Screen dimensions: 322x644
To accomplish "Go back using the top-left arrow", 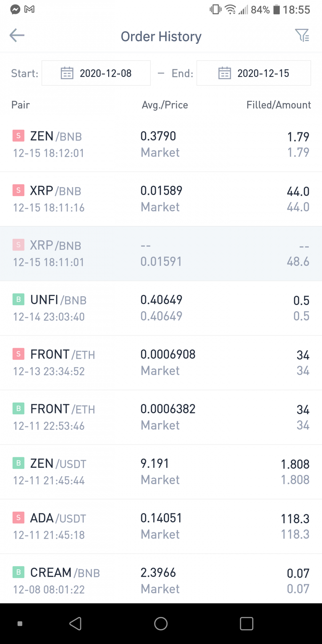I will click(x=17, y=35).
